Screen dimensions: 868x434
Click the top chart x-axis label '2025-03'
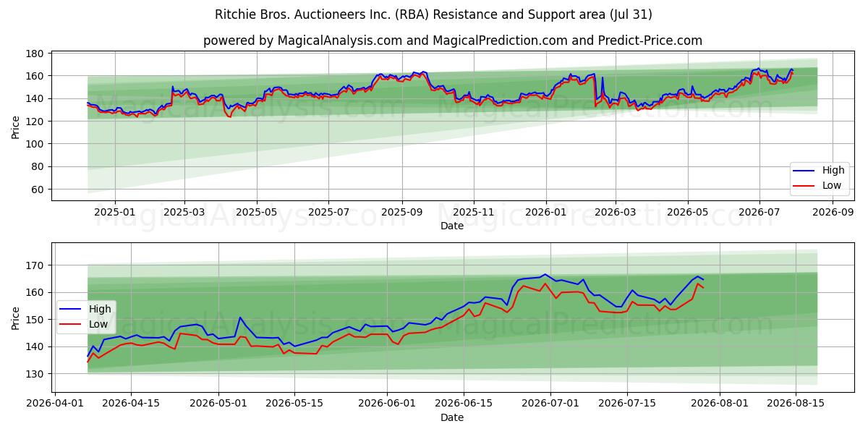(x=184, y=213)
